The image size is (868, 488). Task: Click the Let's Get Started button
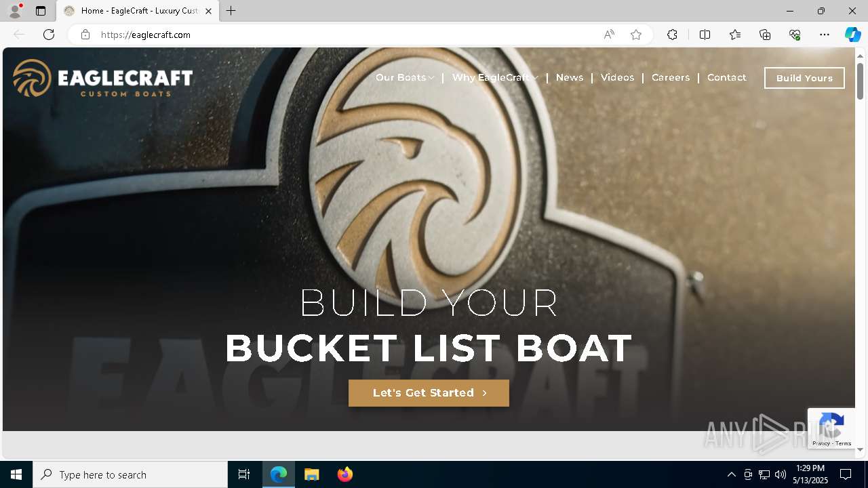click(x=429, y=393)
